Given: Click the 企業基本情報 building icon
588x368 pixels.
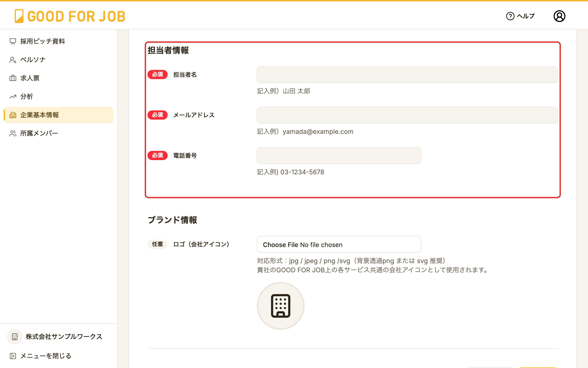Looking at the screenshot, I should click(13, 115).
